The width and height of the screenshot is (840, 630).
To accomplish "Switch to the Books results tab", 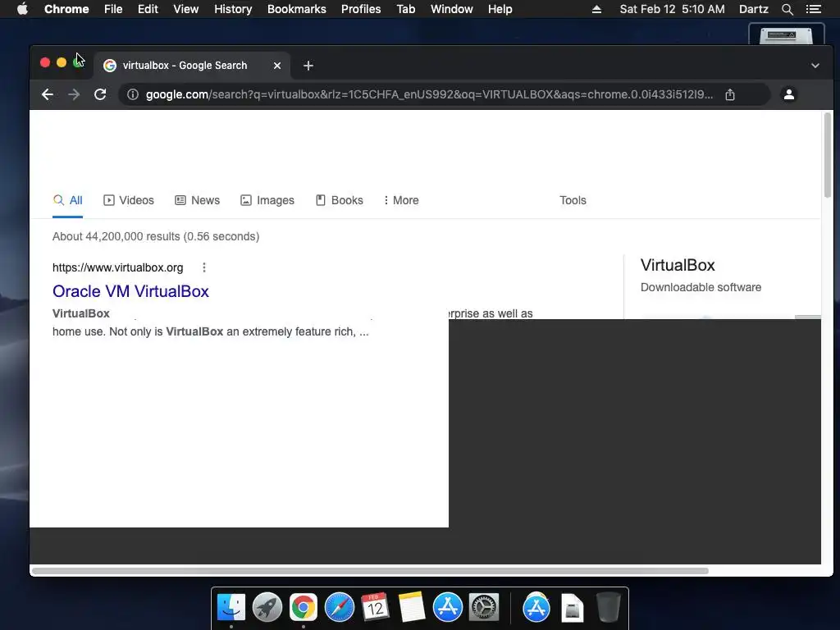I will (339, 200).
